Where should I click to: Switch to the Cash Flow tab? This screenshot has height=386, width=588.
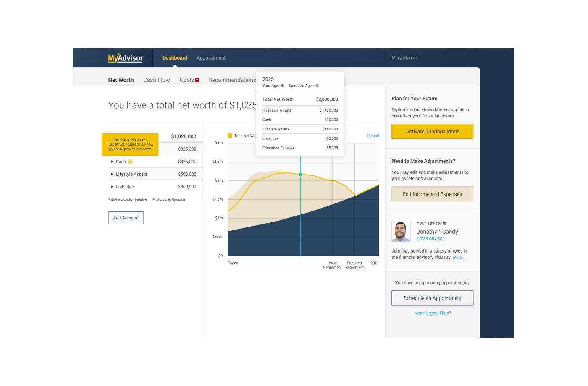(x=157, y=80)
